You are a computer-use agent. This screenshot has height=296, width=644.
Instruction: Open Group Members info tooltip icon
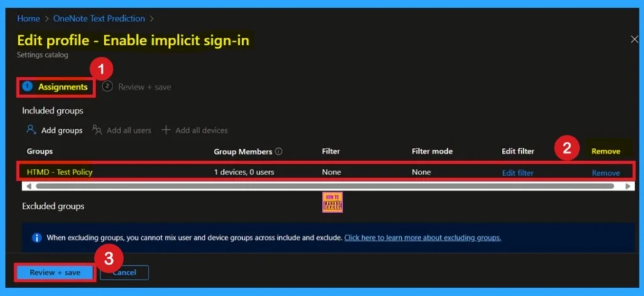point(279,151)
